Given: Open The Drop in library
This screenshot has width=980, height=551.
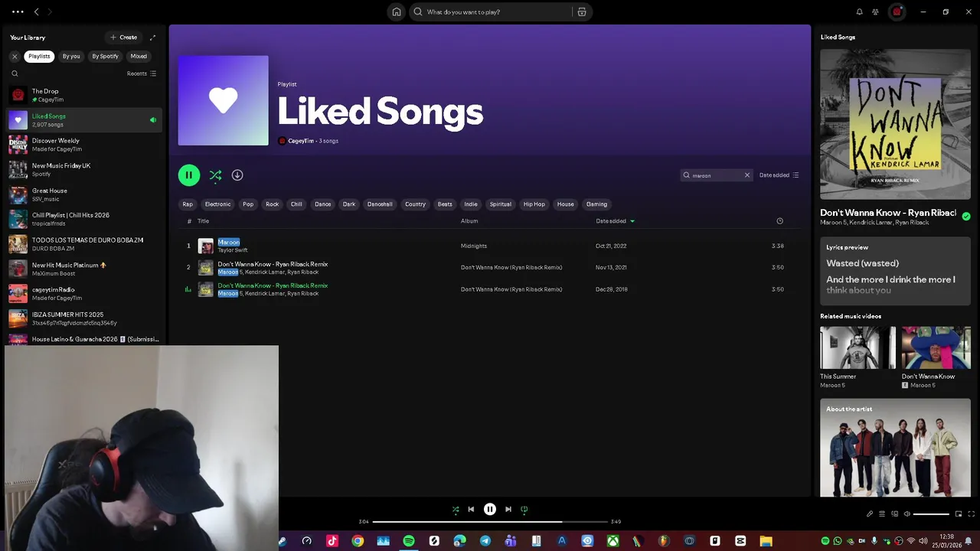Looking at the screenshot, I should (84, 95).
